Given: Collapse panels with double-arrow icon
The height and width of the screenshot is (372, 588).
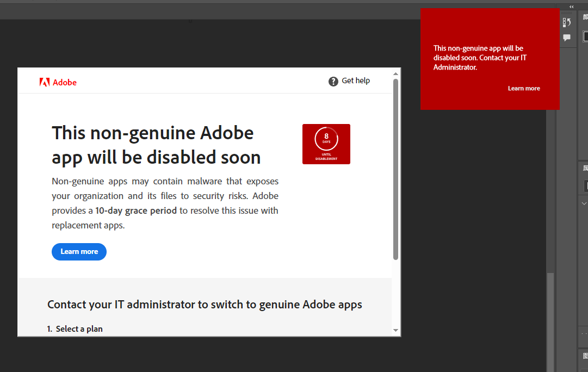Looking at the screenshot, I should 572,7.
